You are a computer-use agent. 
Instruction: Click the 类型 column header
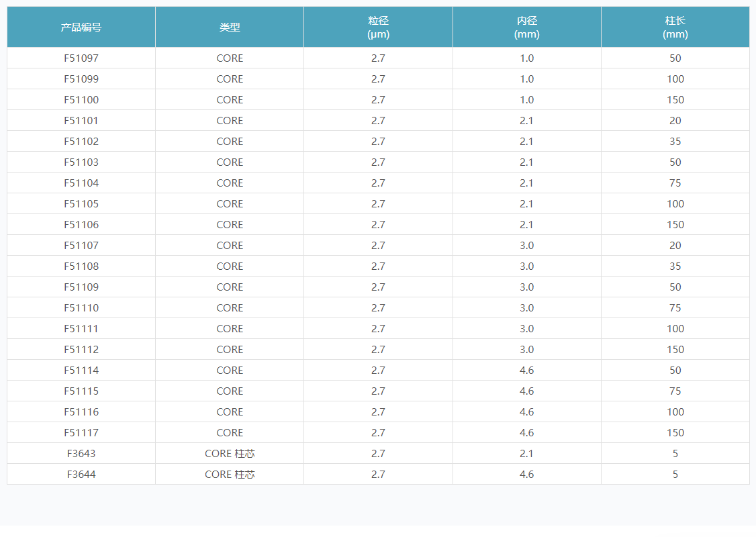click(x=230, y=27)
